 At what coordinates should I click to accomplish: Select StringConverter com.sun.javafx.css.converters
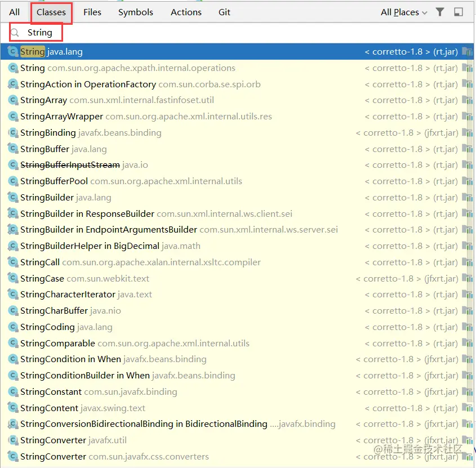237,457
